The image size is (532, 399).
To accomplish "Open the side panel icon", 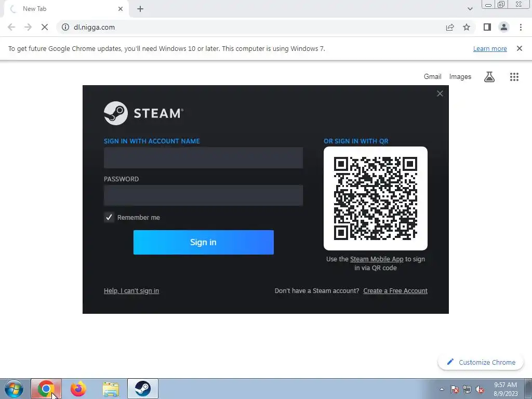I will 487,27.
